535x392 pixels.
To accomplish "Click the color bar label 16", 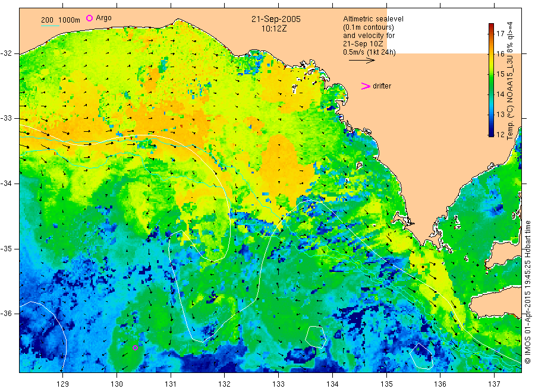I will (x=500, y=53).
